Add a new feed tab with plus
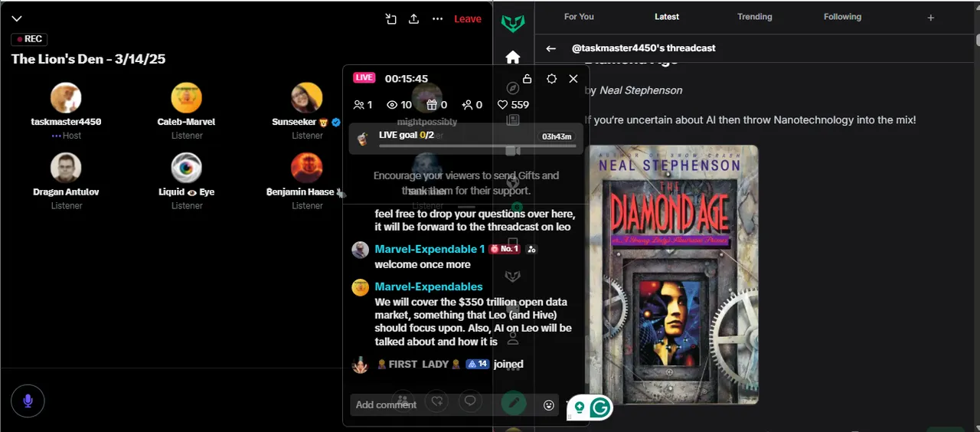980x432 pixels. click(x=931, y=18)
